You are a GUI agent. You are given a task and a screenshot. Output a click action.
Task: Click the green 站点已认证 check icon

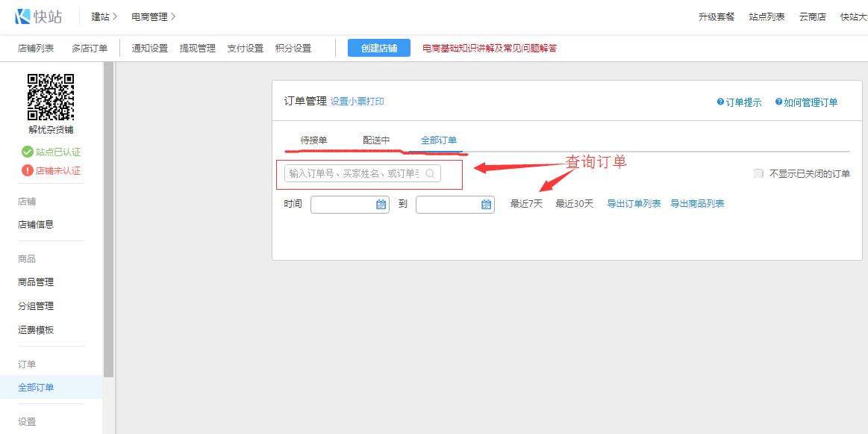pyautogui.click(x=28, y=152)
